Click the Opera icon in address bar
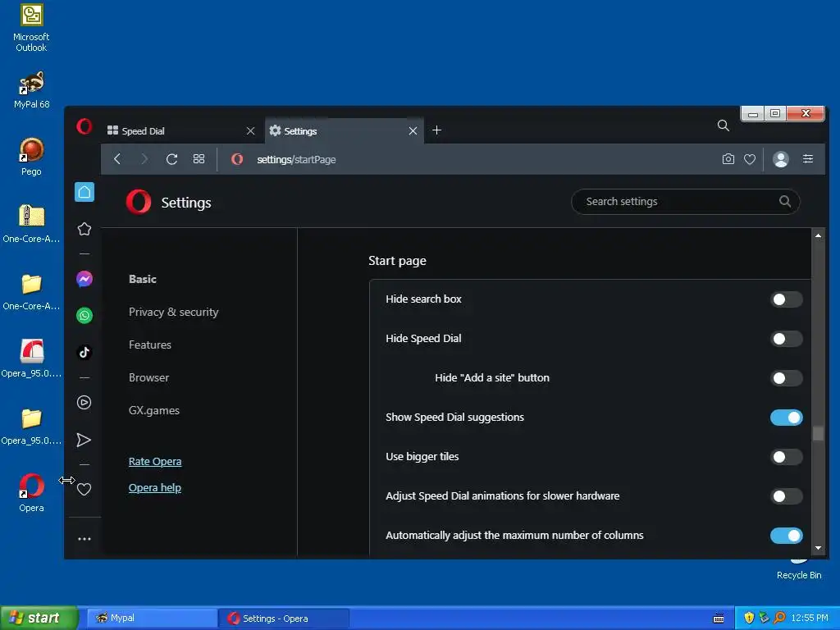Viewport: 840px width, 630px height. point(237,159)
